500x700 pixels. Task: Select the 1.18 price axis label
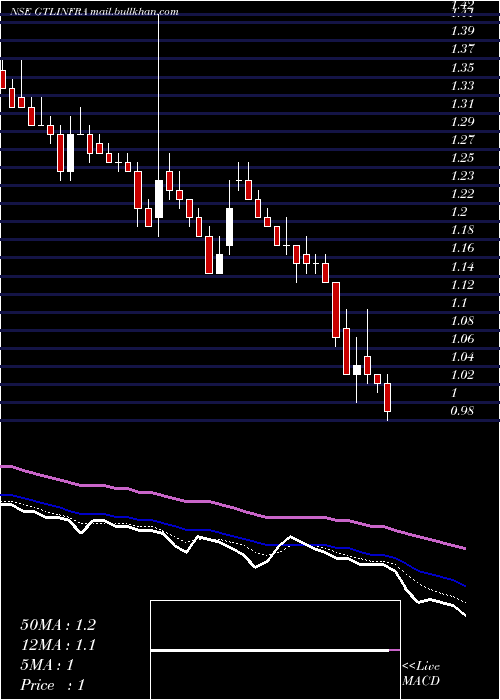462,230
